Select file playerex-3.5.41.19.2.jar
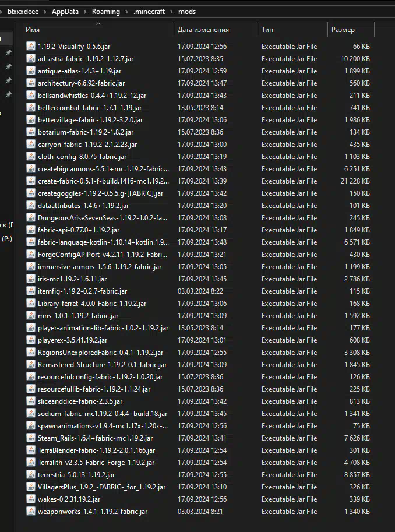The image size is (395, 532). click(x=73, y=340)
